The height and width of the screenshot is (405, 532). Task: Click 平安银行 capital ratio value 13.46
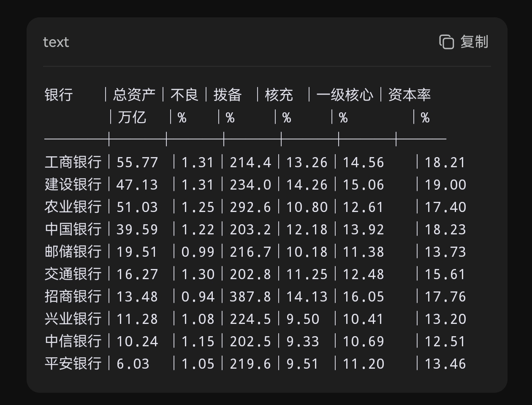coord(445,364)
